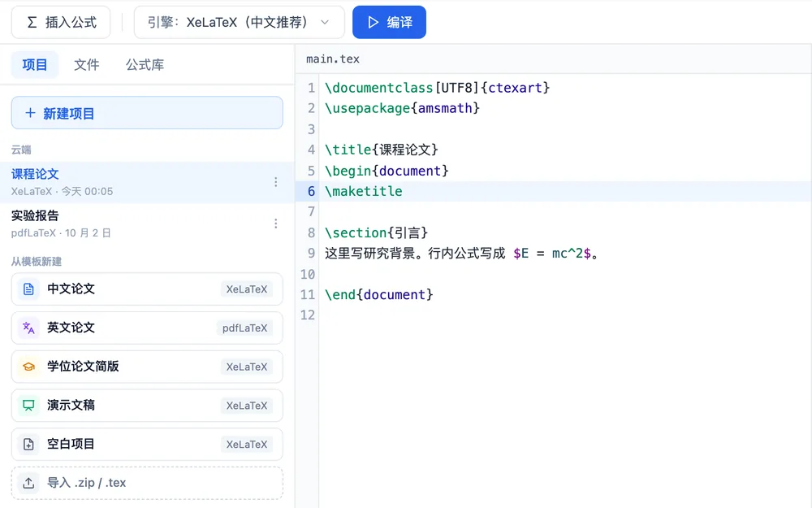812x508 pixels.
Task: Click the XeLaTeX badge on 学位论文简版
Action: coord(247,367)
